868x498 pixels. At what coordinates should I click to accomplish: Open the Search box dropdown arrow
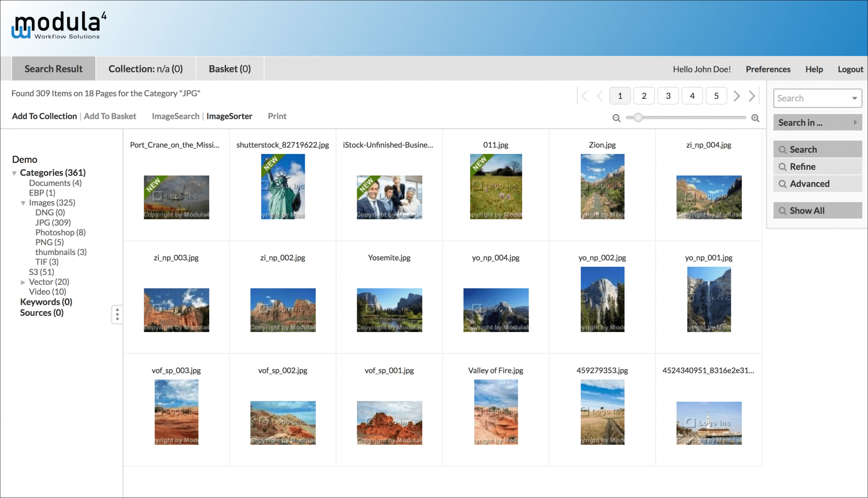point(854,98)
